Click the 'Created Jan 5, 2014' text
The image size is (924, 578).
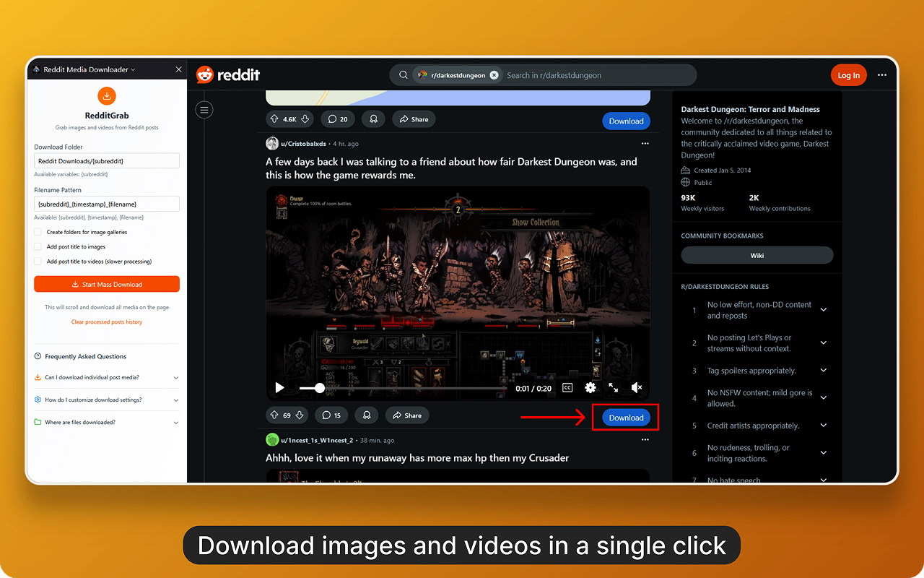(x=724, y=171)
